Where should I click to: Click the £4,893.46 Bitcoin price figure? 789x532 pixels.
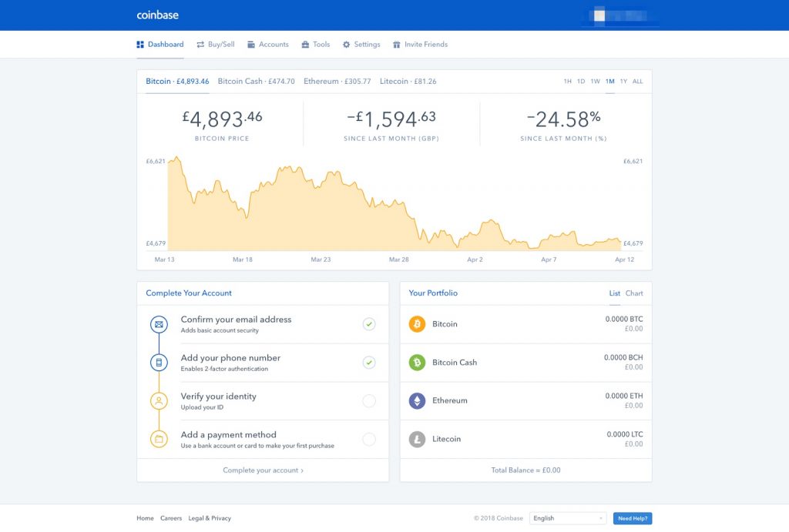coord(222,119)
